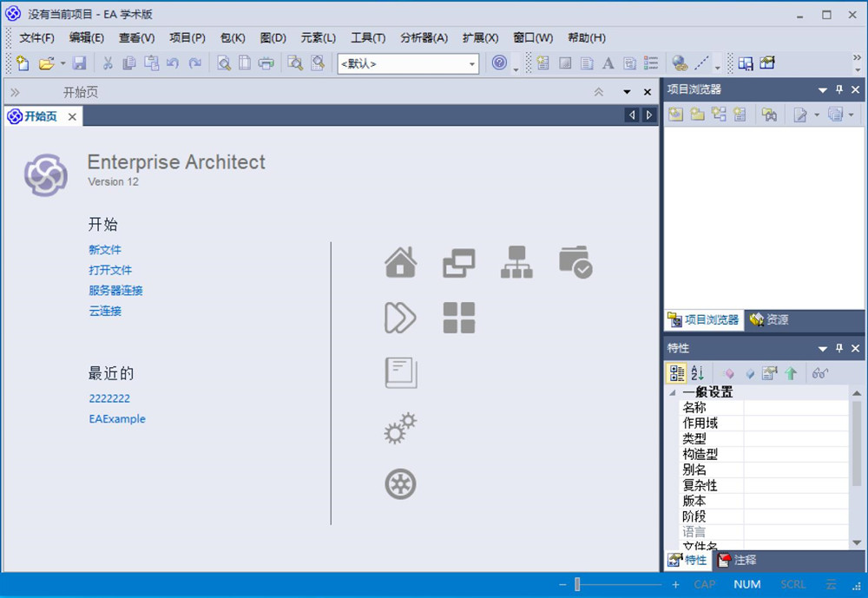Open the <默认> combo box dropdown

coord(471,63)
